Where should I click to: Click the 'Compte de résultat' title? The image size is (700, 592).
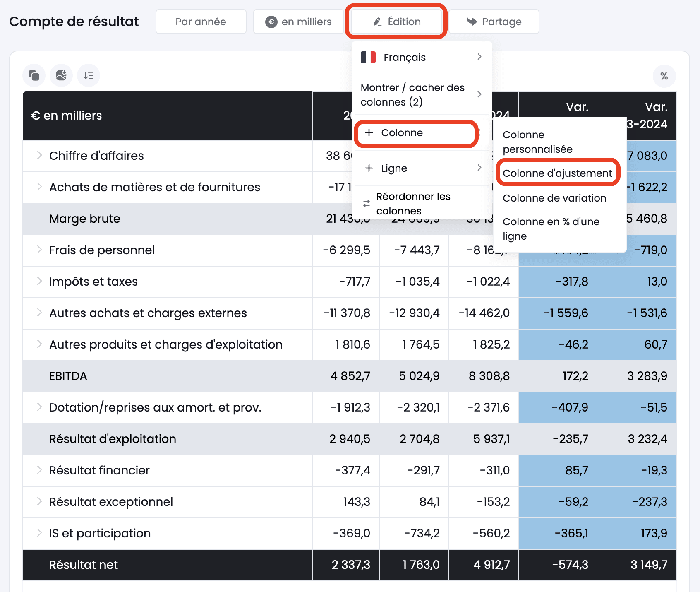click(x=74, y=22)
